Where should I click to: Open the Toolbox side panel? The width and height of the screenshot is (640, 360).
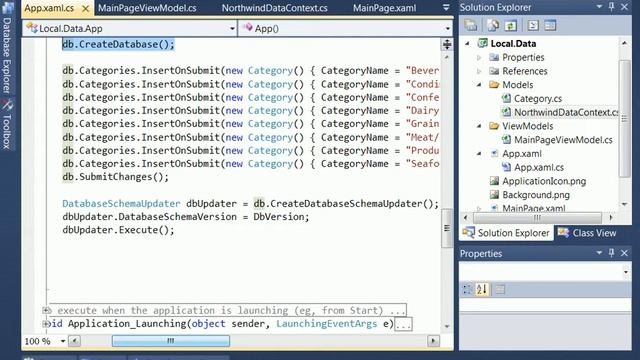coord(7,124)
